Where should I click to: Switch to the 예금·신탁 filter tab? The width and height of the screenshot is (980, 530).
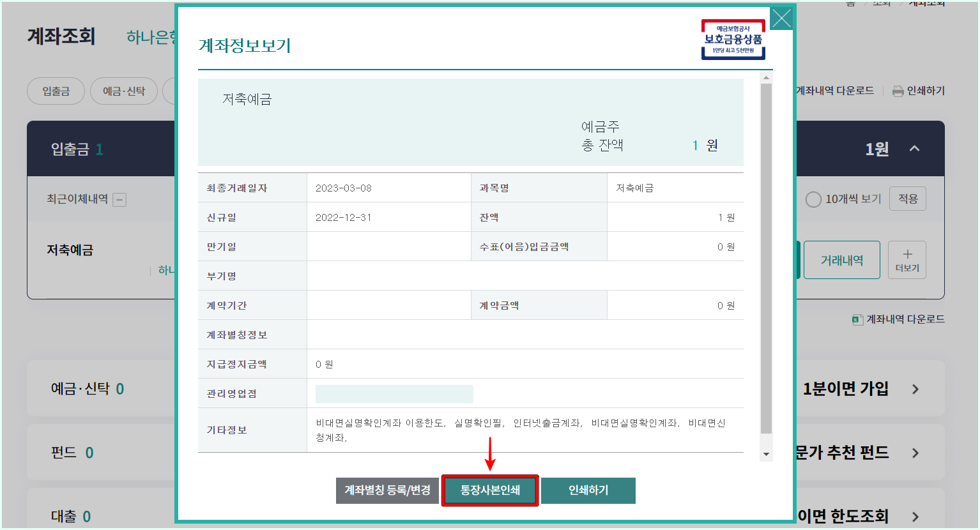[x=123, y=91]
